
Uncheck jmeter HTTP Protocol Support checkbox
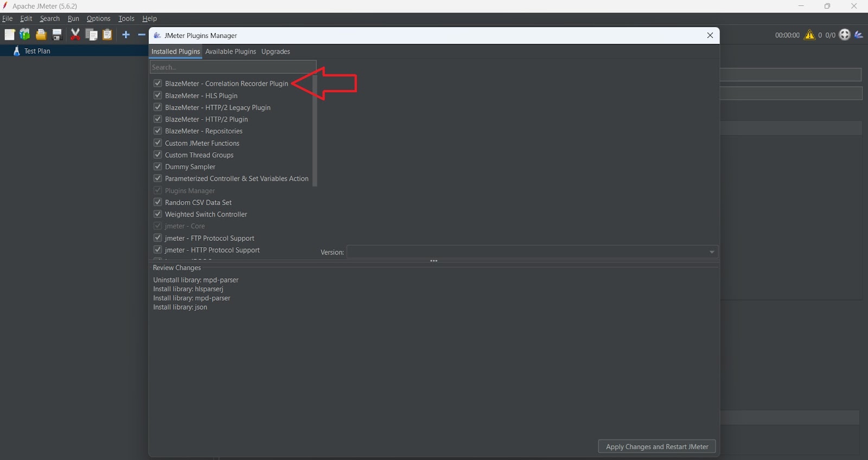pos(158,250)
